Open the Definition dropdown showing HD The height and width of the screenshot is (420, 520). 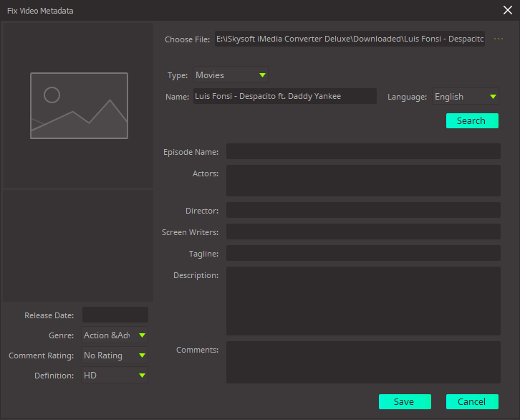pos(115,375)
